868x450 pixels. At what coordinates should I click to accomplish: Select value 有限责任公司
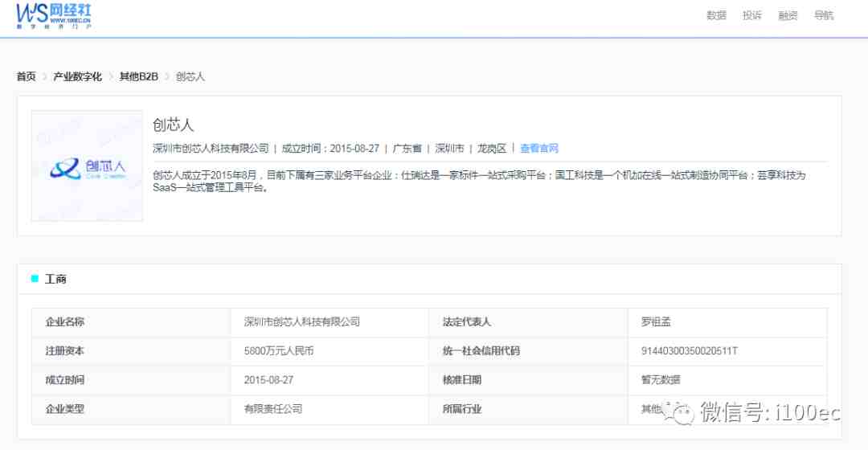273,409
